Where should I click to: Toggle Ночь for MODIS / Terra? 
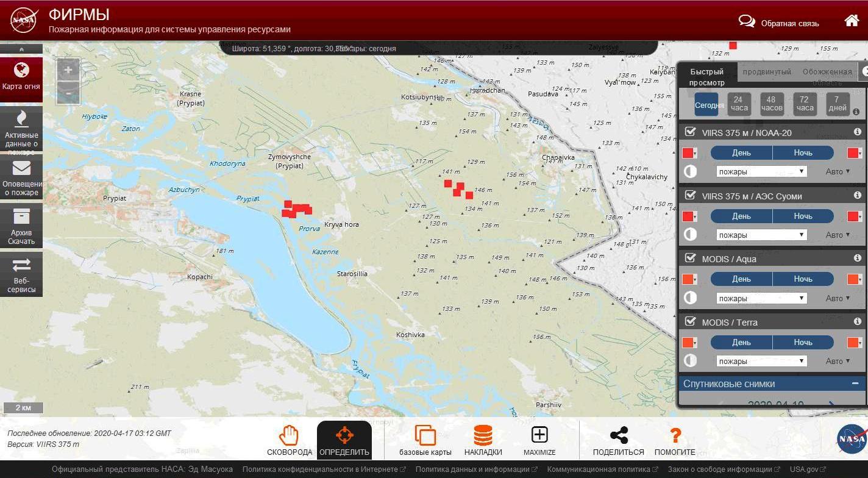click(x=802, y=342)
